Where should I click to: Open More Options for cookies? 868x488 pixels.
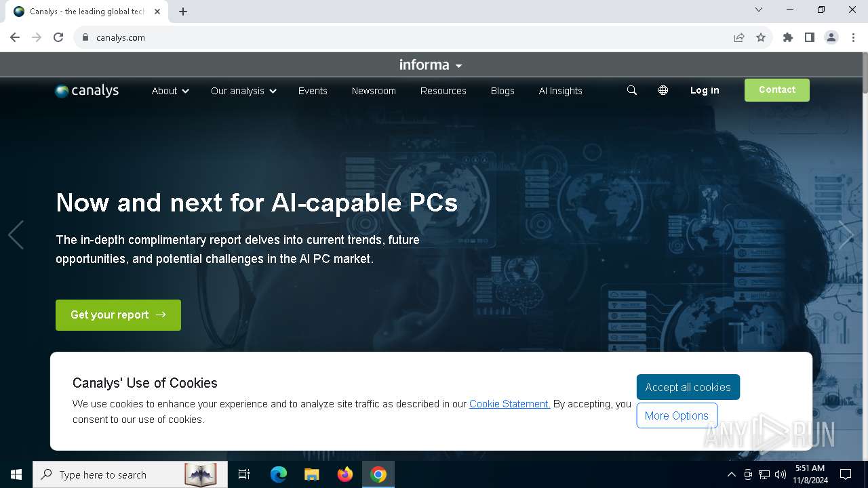tap(677, 415)
